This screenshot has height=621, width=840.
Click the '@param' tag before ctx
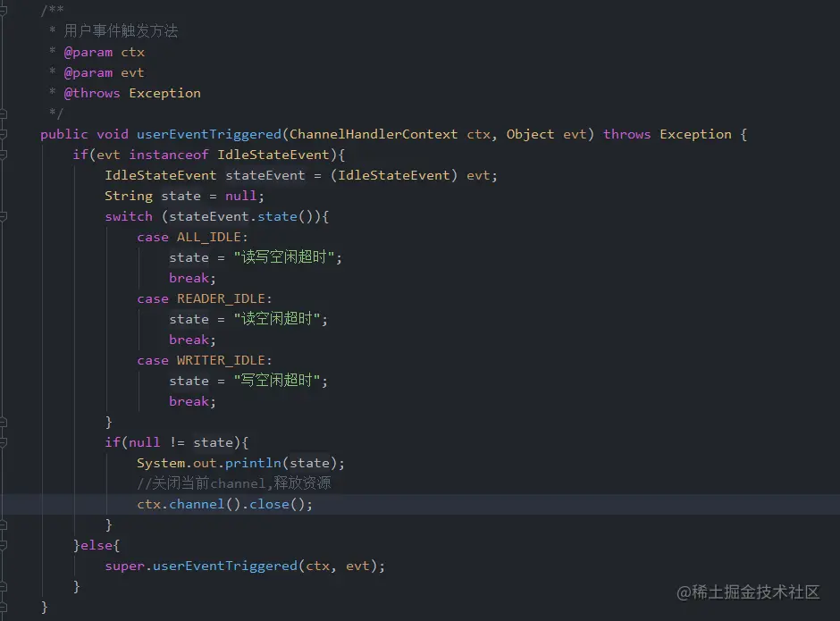(88, 53)
